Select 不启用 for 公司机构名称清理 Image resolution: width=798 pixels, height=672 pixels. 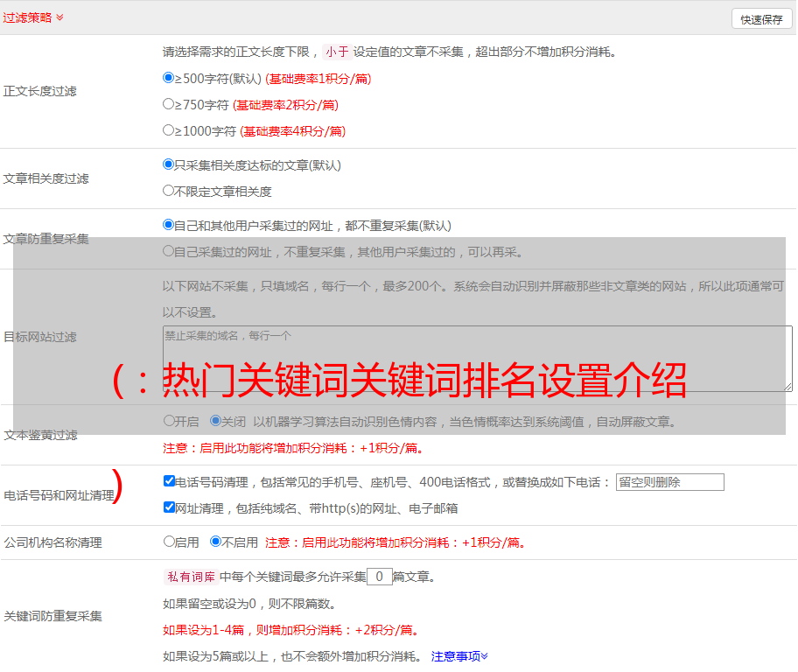215,542
